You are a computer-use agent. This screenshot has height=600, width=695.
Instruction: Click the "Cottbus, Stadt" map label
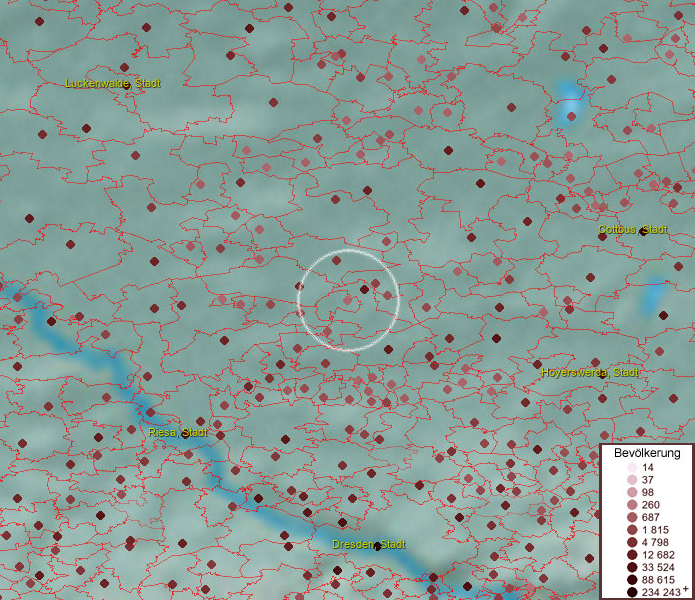pos(633,230)
